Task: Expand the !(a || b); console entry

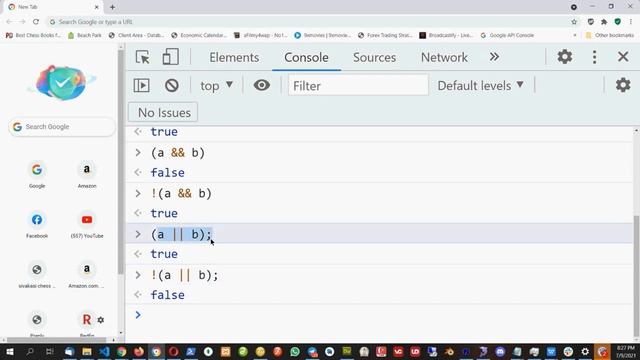Action: point(138,275)
